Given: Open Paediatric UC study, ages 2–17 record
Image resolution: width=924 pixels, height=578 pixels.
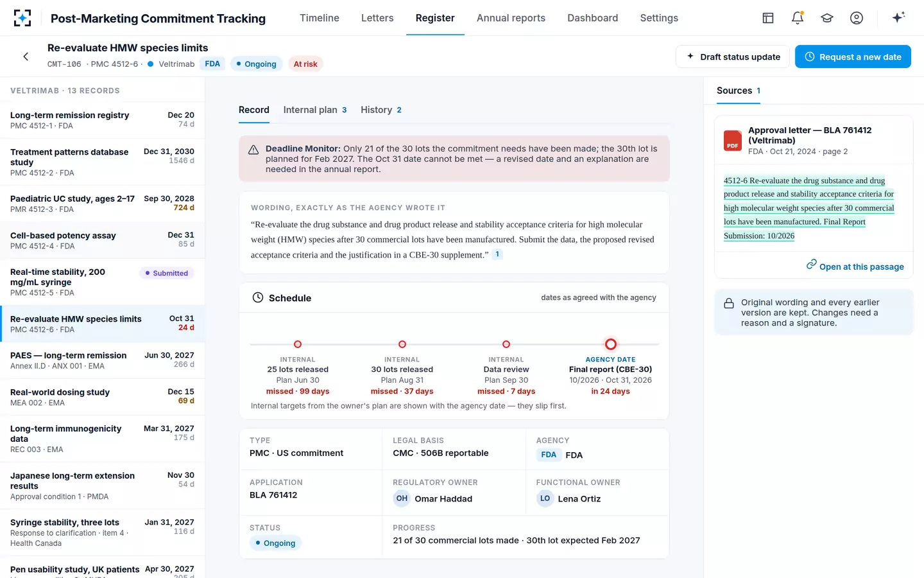Looking at the screenshot, I should (103, 204).
